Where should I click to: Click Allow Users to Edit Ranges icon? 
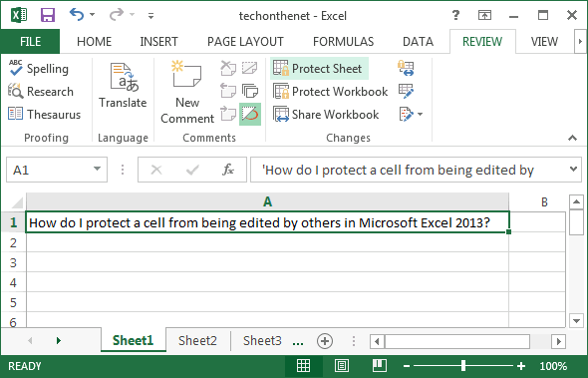[406, 91]
